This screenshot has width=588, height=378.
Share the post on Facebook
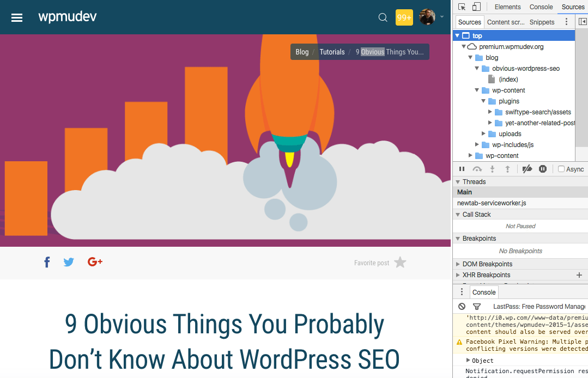coord(47,263)
